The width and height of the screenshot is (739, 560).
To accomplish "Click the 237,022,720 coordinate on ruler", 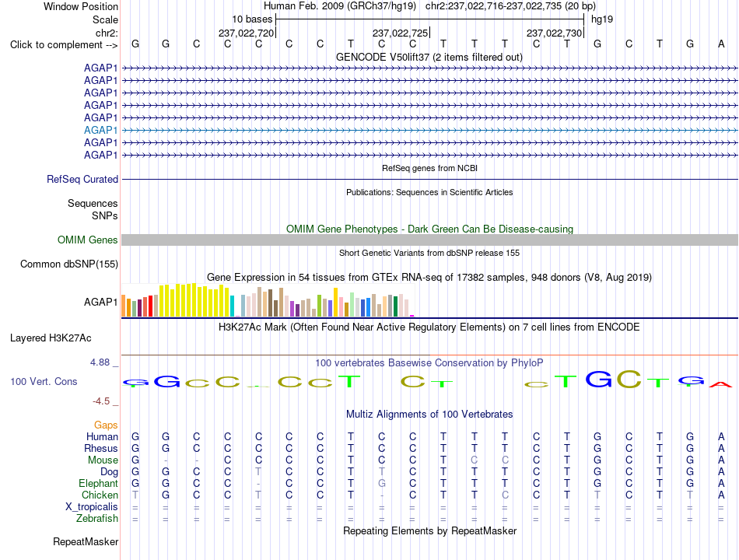I will click(246, 33).
